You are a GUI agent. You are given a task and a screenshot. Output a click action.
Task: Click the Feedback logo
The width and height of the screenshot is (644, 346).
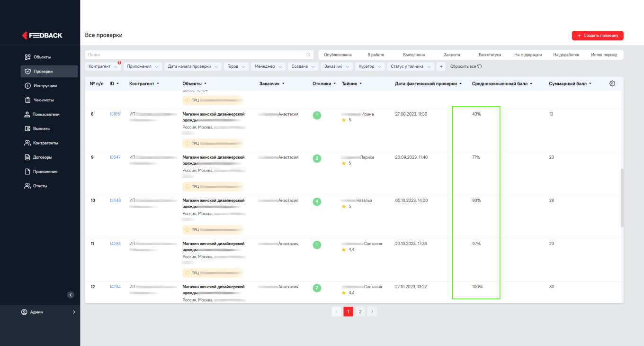(42, 35)
